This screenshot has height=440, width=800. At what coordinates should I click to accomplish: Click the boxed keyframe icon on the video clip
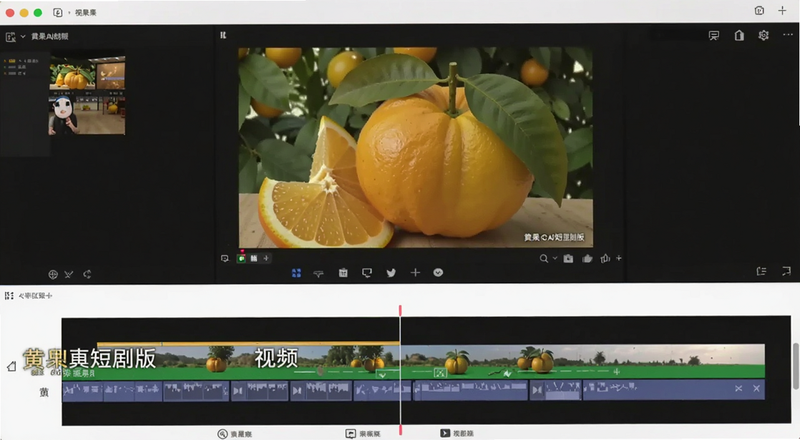point(440,373)
